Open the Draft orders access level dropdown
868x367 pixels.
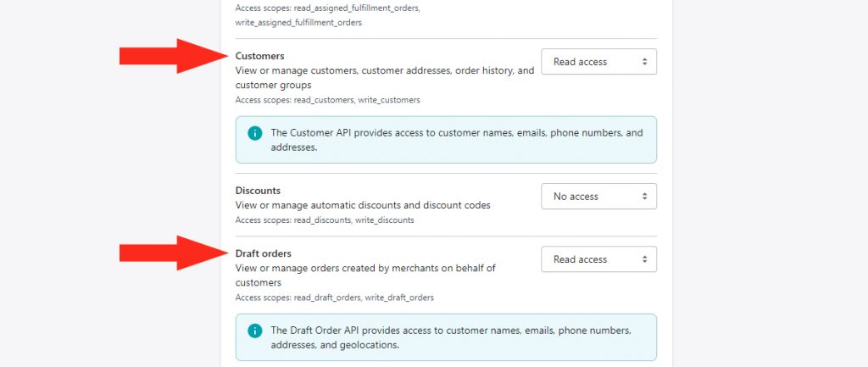(599, 259)
